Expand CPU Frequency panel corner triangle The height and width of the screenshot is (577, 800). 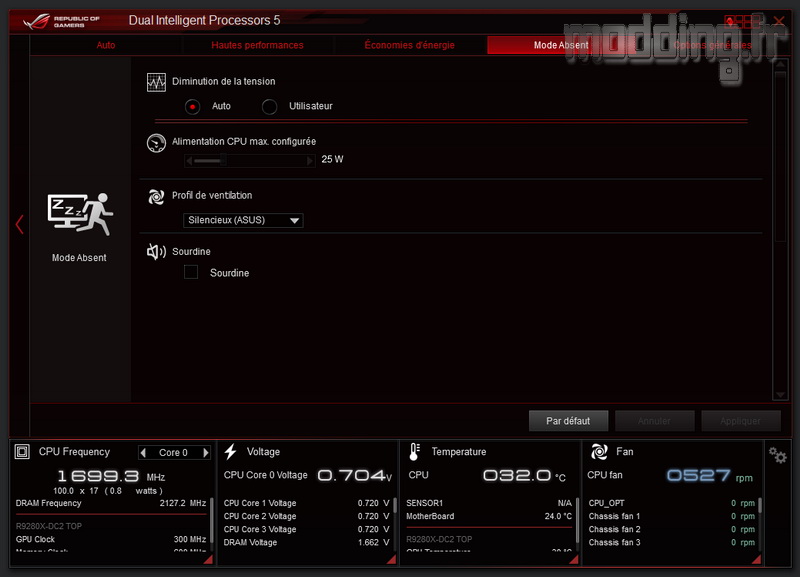(208, 560)
